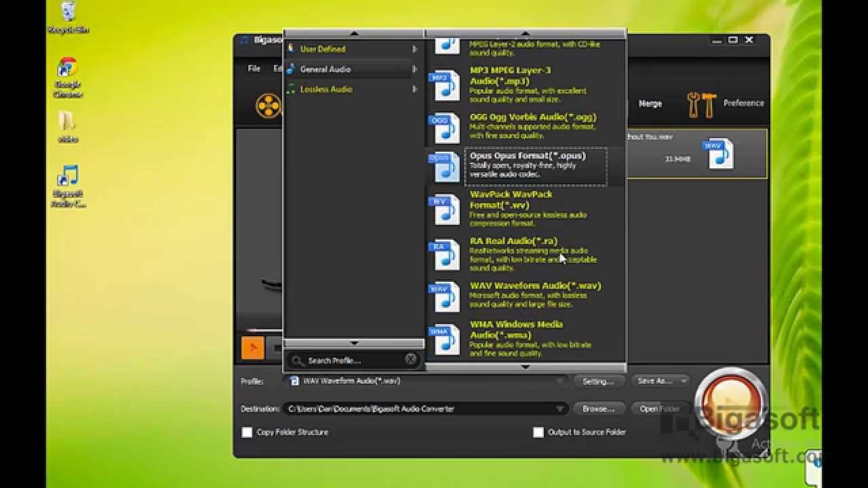Image resolution: width=868 pixels, height=488 pixels.
Task: Select the WavPack WV file icon
Action: click(445, 209)
